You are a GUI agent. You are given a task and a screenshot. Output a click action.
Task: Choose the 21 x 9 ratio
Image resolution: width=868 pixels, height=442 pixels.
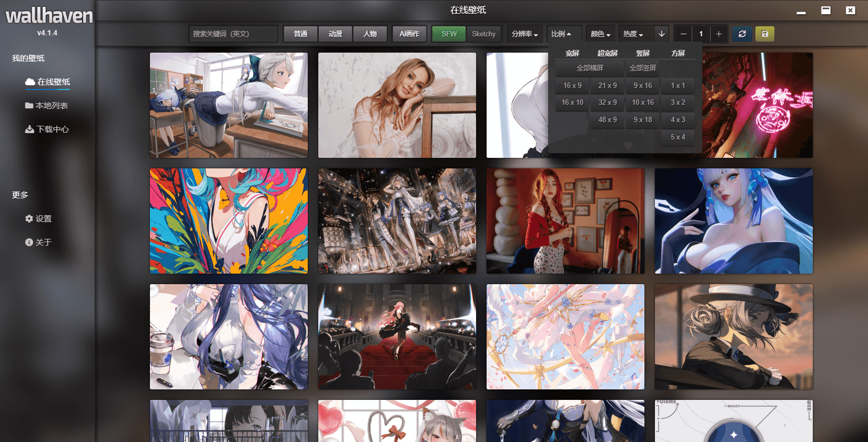608,85
